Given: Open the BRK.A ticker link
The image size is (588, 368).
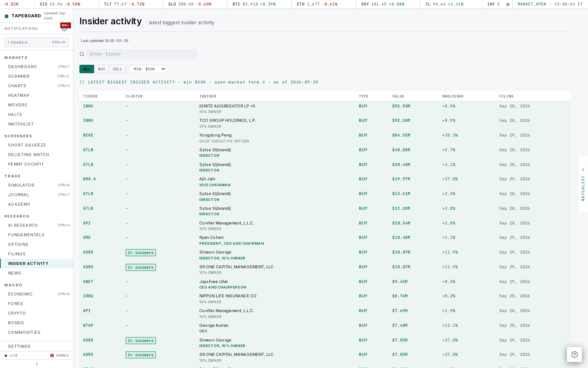Looking at the screenshot, I should [x=89, y=179].
